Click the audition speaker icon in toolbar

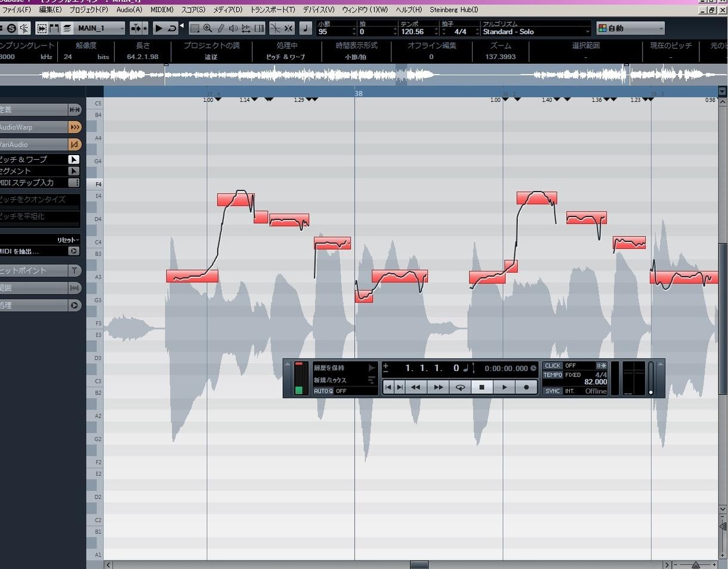point(24,28)
